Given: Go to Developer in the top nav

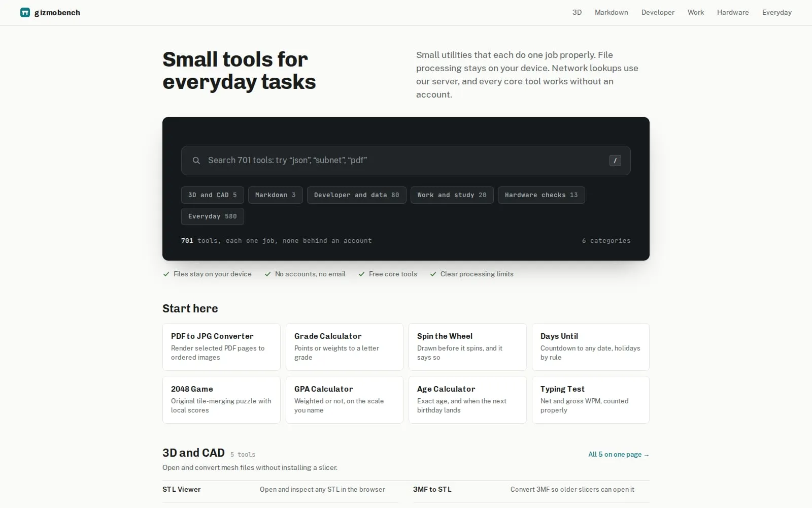Looking at the screenshot, I should click(658, 13).
